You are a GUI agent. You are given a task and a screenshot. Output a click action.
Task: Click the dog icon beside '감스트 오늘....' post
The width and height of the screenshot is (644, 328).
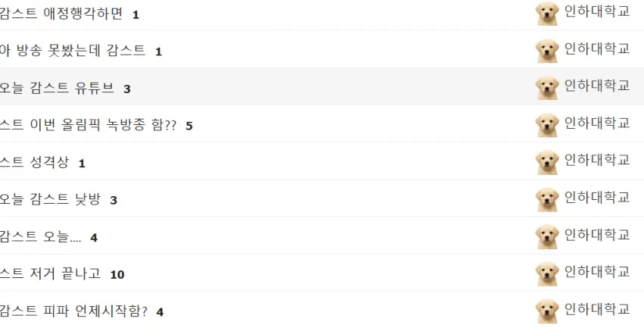(x=547, y=236)
